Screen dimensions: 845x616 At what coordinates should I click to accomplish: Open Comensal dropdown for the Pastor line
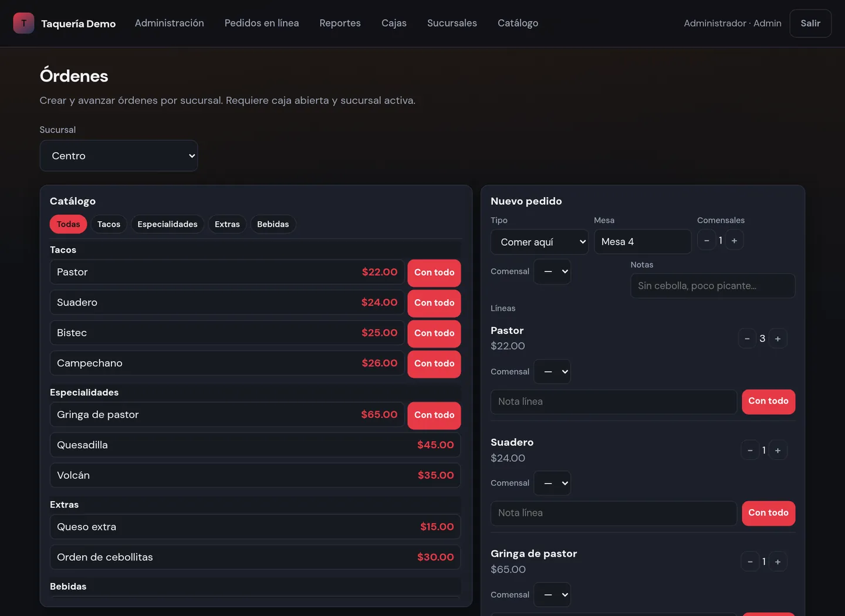point(552,372)
